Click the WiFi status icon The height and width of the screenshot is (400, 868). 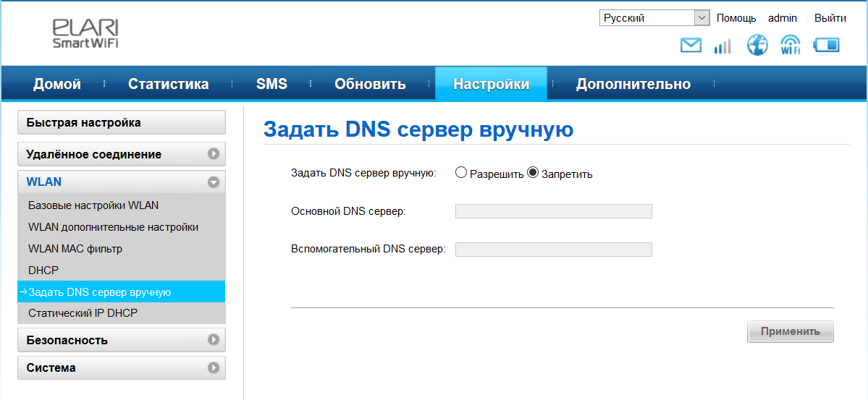tap(791, 46)
